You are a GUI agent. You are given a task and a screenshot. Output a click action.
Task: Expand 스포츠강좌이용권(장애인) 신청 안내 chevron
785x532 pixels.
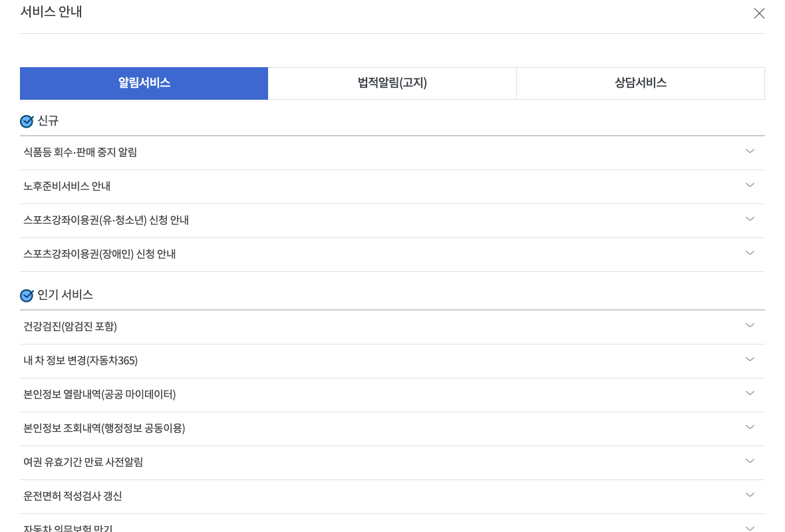coord(750,253)
